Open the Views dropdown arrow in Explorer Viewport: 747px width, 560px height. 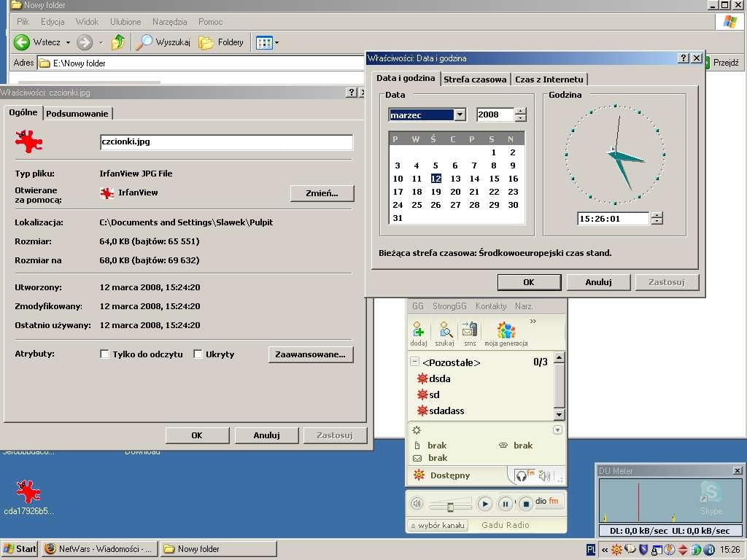(x=276, y=43)
